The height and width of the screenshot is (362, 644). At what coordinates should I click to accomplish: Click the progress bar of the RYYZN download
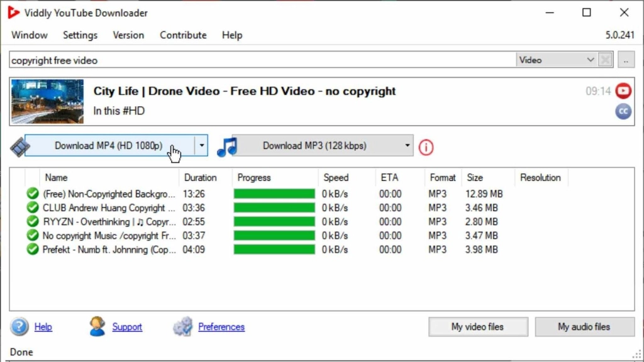click(274, 221)
